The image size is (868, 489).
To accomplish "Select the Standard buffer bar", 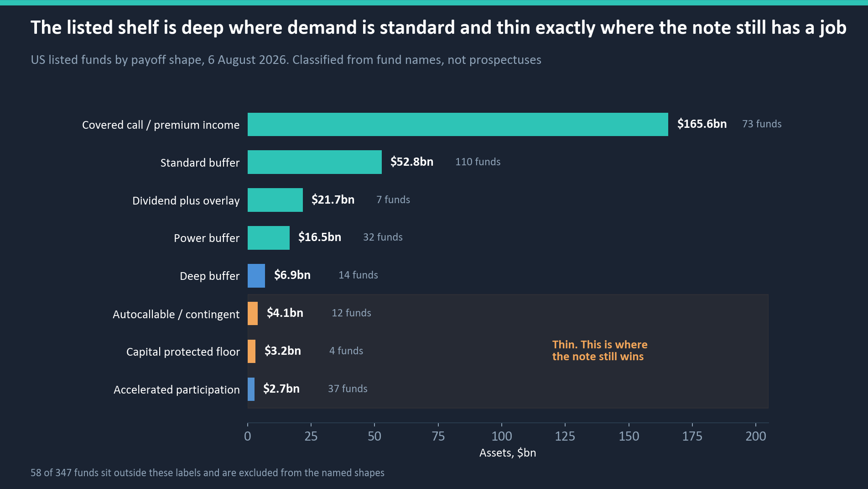I will pos(315,162).
